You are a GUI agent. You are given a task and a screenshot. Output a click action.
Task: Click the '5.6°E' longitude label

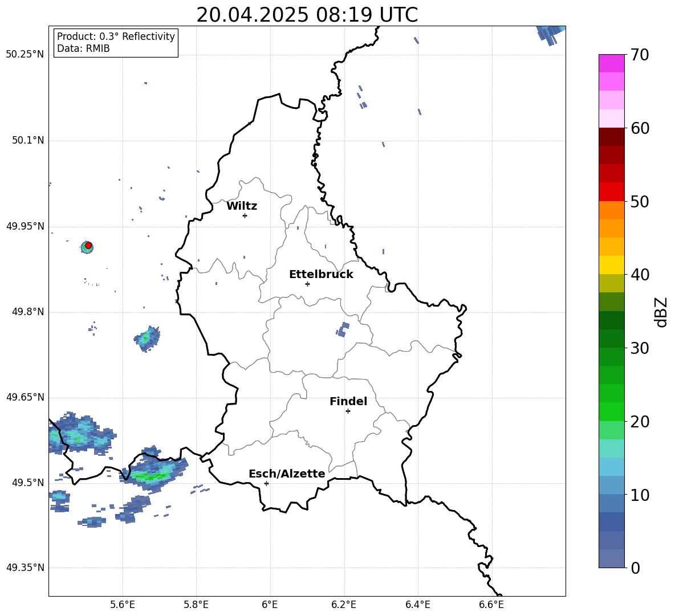123,605
